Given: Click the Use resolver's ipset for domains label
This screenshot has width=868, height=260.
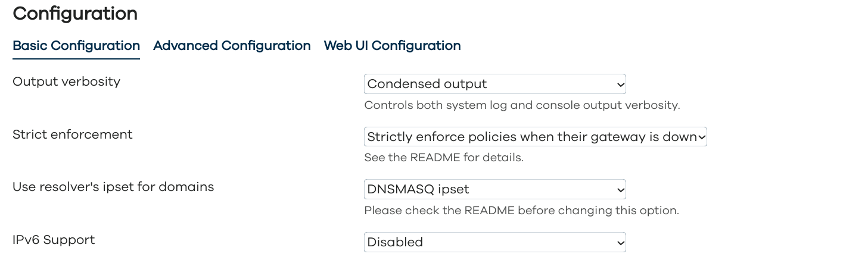Looking at the screenshot, I should (x=113, y=187).
